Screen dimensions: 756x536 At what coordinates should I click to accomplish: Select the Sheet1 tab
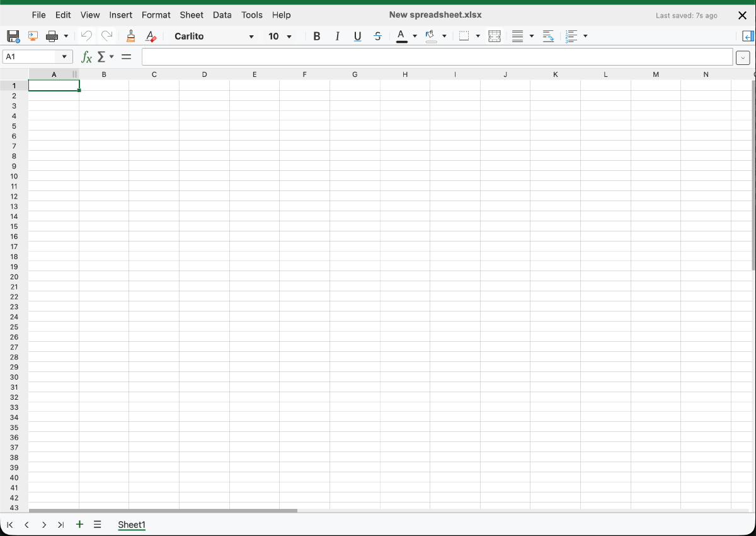132,525
